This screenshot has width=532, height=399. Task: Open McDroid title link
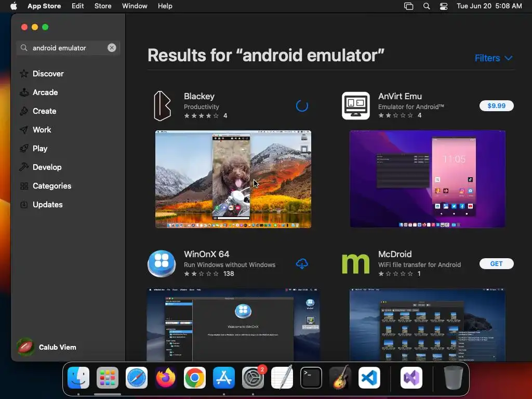(x=395, y=254)
